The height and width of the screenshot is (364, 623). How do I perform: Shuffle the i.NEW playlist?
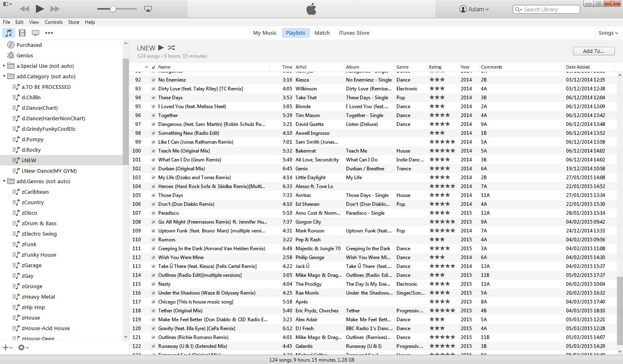172,48
